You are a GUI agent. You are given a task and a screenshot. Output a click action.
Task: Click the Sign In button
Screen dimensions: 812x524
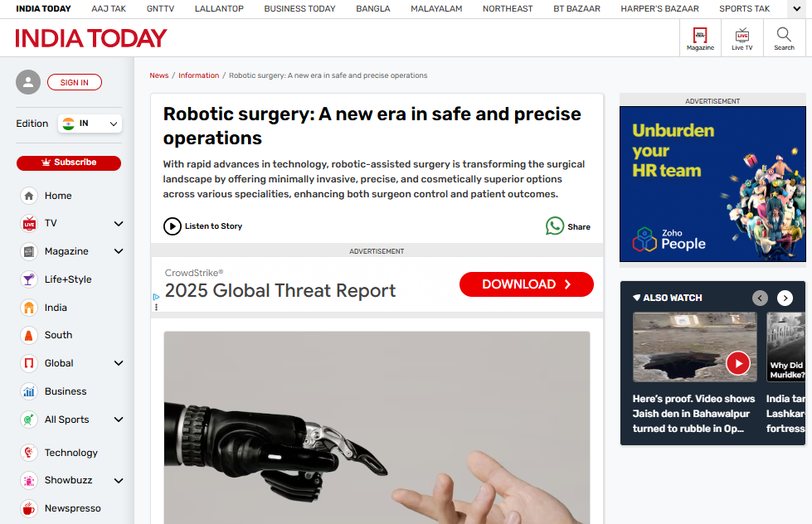click(75, 82)
